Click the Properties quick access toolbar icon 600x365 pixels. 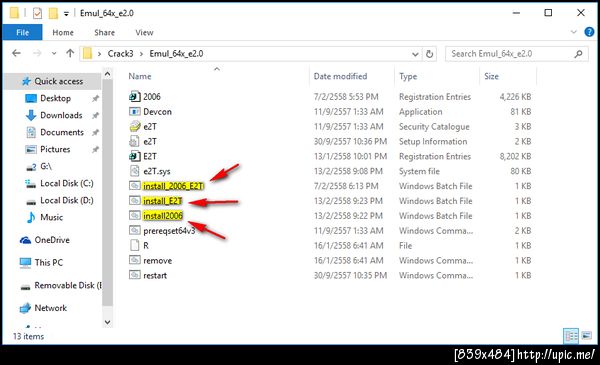[37, 13]
